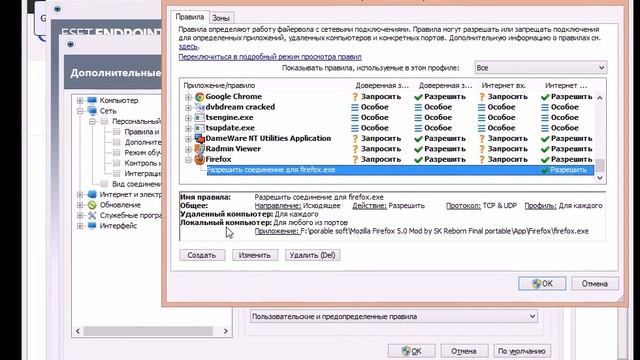The width and height of the screenshot is (640, 360).
Task: Select rule Разрешить соединение для firefox.exe
Action: click(x=400, y=170)
